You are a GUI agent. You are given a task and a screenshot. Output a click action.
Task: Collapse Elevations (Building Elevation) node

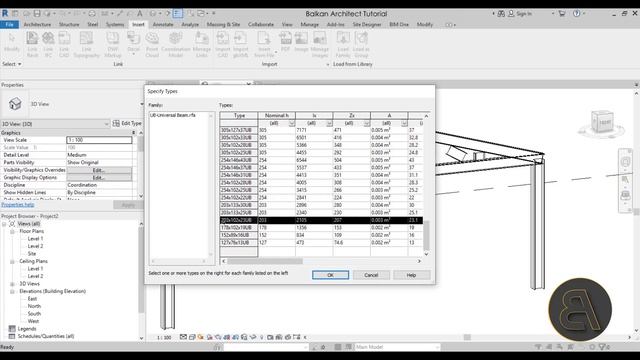(12, 291)
